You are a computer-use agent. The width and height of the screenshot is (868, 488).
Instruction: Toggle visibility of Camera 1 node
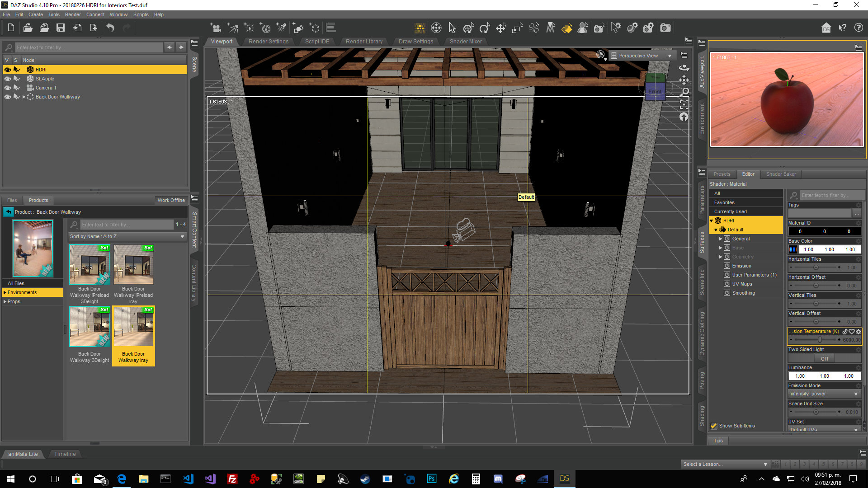8,88
